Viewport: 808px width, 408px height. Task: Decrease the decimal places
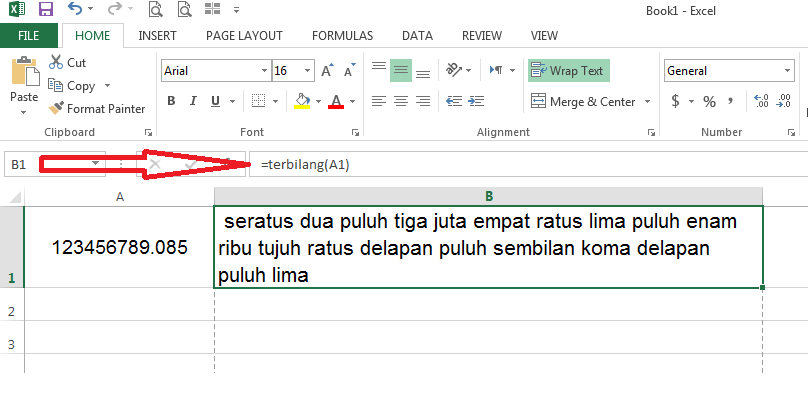click(784, 101)
